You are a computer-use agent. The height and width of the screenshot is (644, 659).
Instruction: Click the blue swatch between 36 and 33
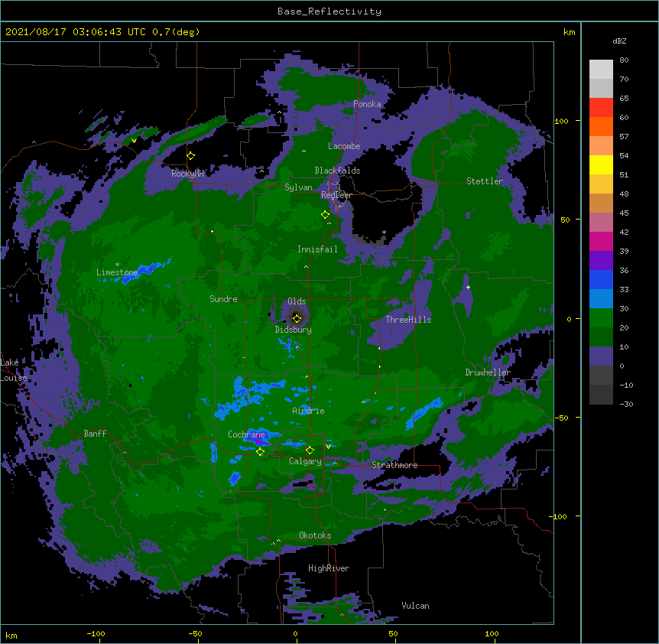tap(601, 279)
